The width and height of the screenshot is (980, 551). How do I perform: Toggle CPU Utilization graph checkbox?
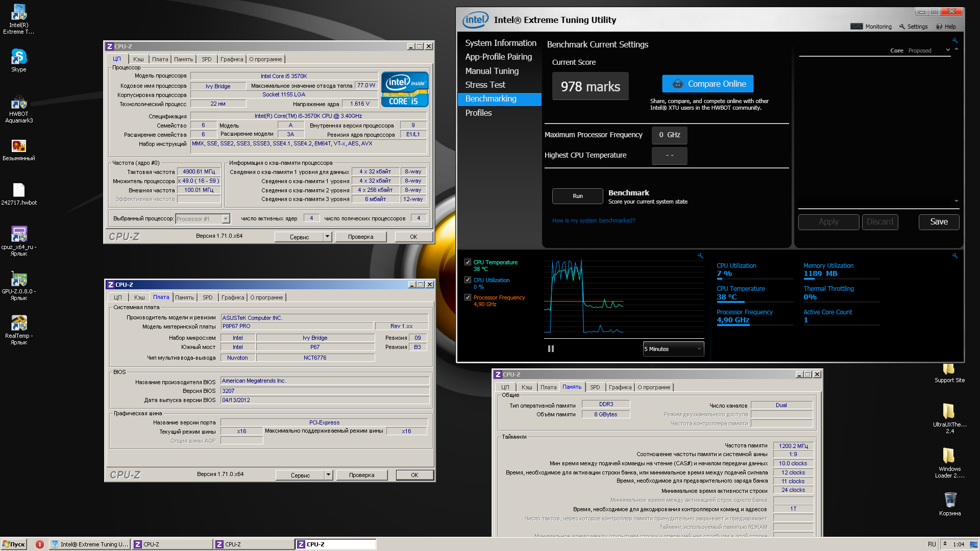[468, 280]
